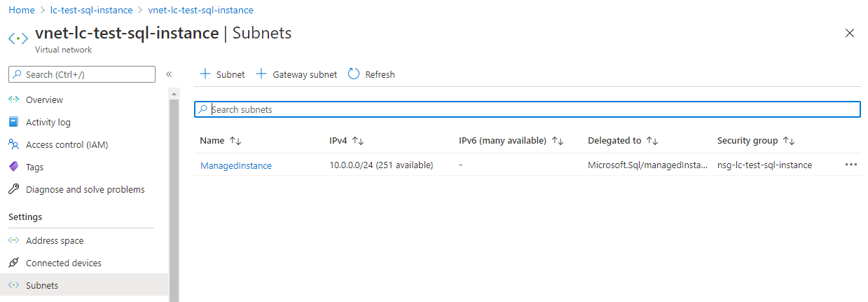Click the sidebar Search (Ctrl+/) box
The width and height of the screenshot is (868, 302).
pos(82,74)
